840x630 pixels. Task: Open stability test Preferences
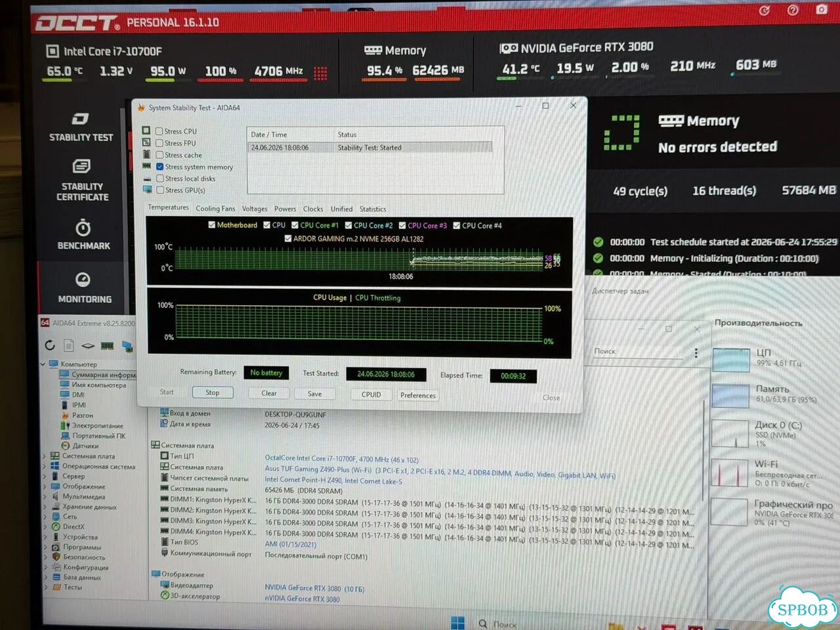[418, 395]
